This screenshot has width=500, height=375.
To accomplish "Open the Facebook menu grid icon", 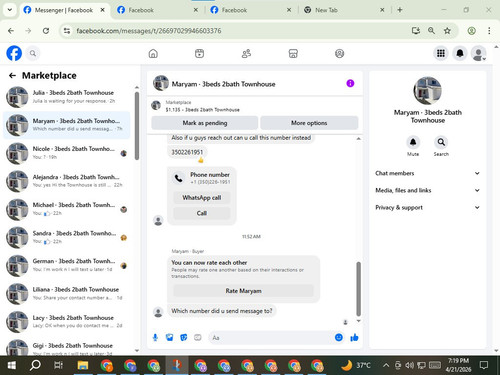I will [x=441, y=53].
